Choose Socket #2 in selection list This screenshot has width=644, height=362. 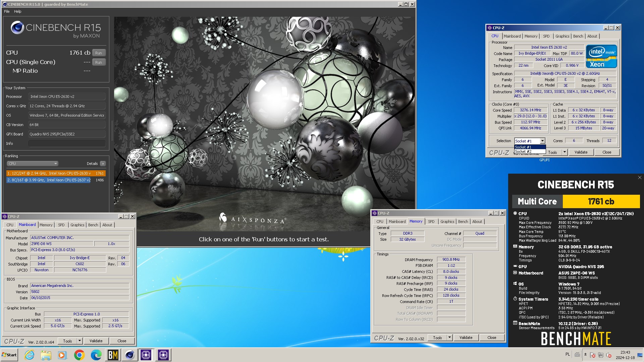(530, 152)
